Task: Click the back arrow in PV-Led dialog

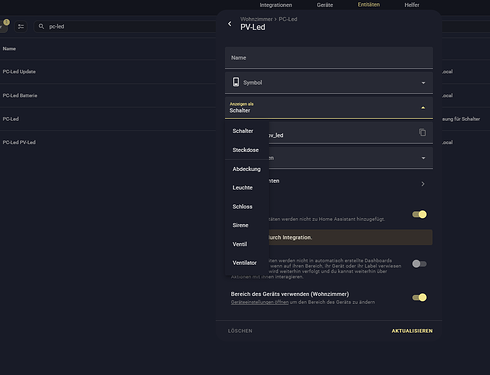Action: click(230, 24)
